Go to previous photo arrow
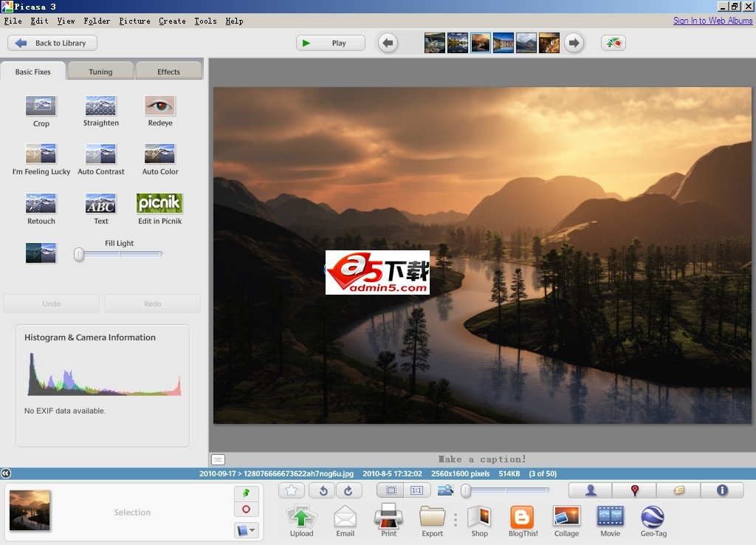Image resolution: width=756 pixels, height=545 pixels. tap(388, 43)
